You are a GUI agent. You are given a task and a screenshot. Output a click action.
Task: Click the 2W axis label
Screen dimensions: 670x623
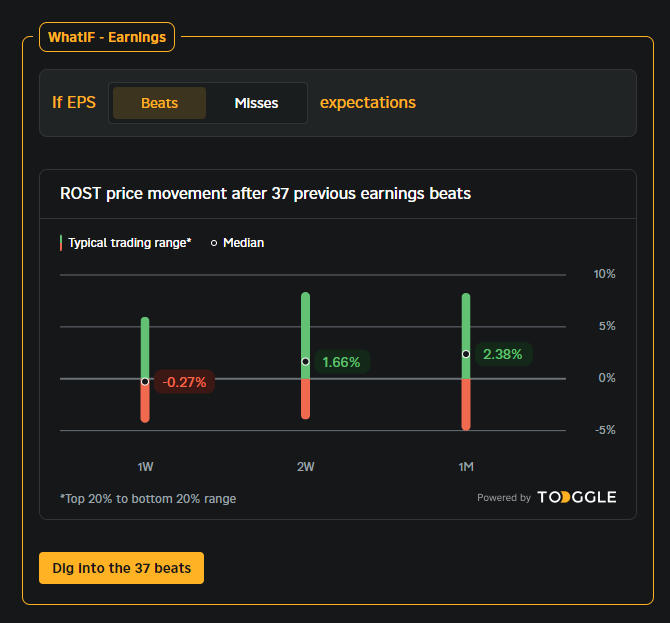coord(306,467)
